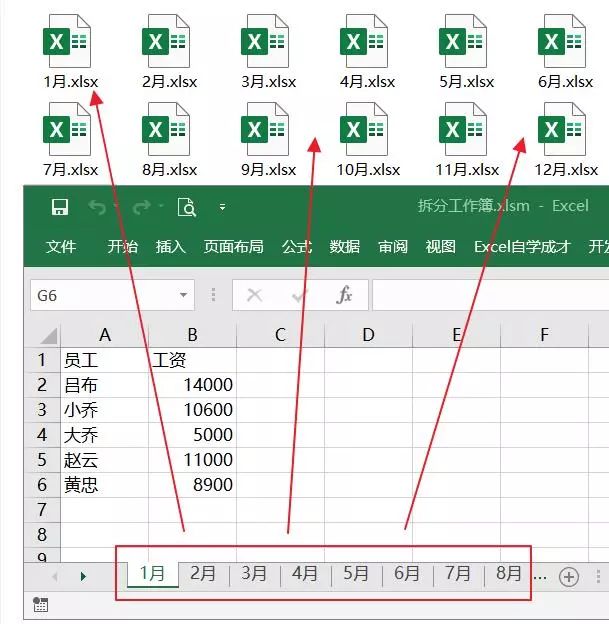Click into the formula bar input
This screenshot has height=624, width=609.
[x=490, y=295]
